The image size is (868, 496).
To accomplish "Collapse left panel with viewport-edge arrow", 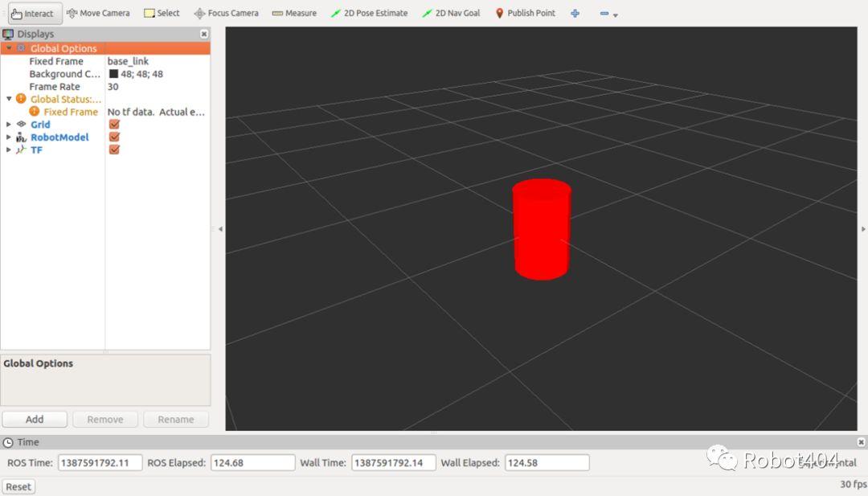I will tap(220, 228).
